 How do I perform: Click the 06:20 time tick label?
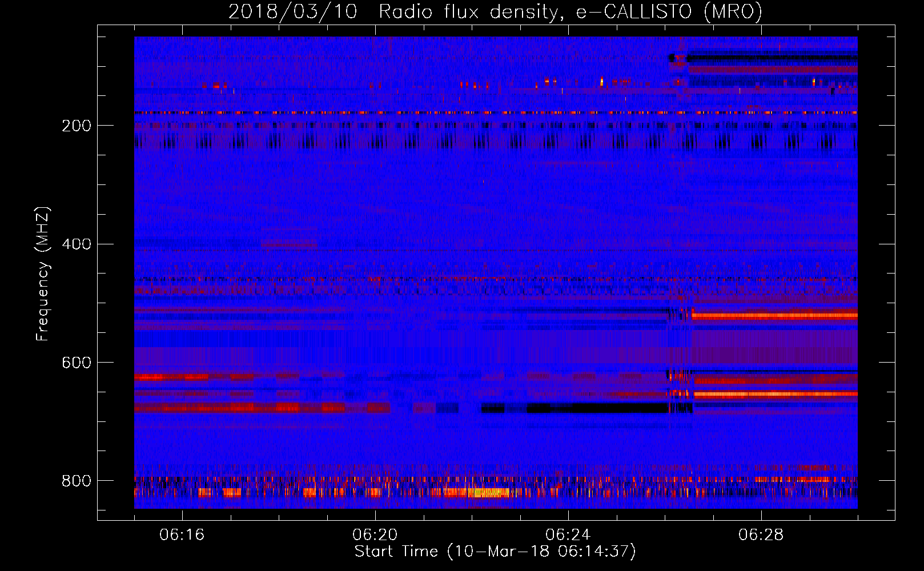[x=375, y=535]
